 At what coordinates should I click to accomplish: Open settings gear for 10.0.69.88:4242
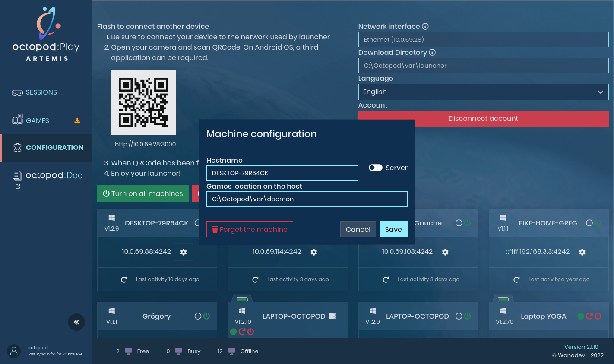184,252
